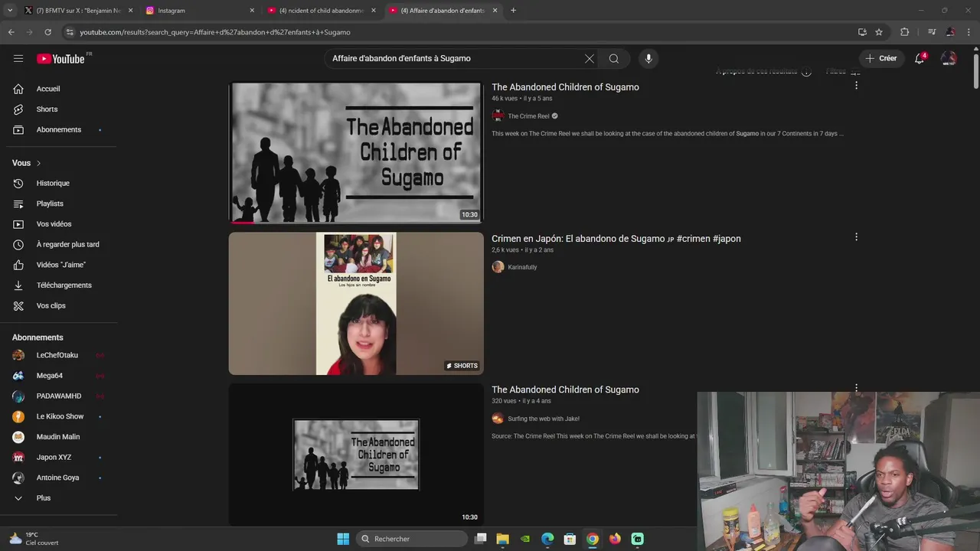Open Abonnements in the sidebar

(59, 129)
